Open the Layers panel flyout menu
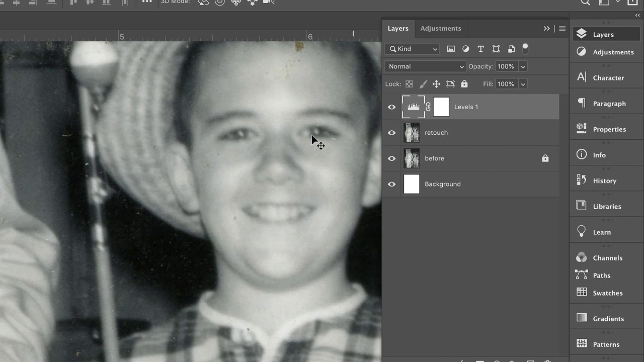The height and width of the screenshot is (362, 644). 562,29
